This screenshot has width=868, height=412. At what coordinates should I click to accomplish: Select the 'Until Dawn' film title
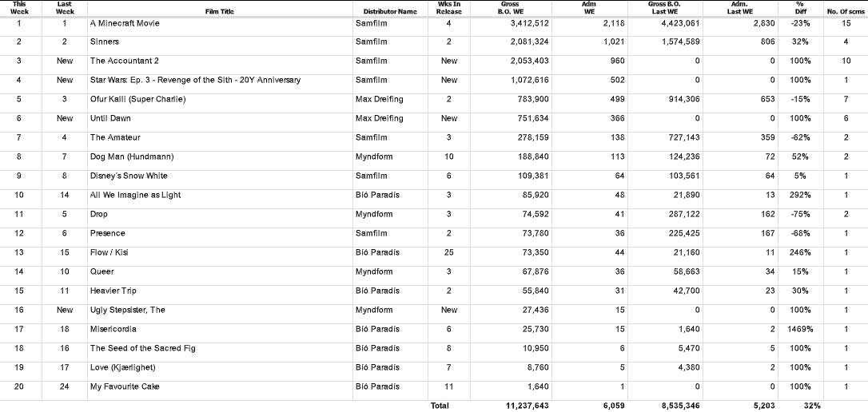[111, 118]
